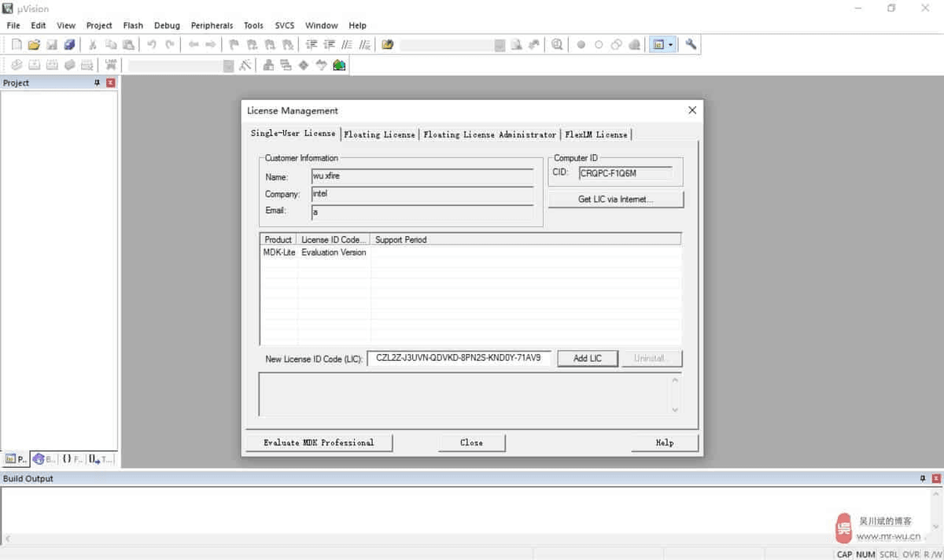Click the Manage Run-Time Environment green icon
The width and height of the screenshot is (944, 560).
[304, 65]
